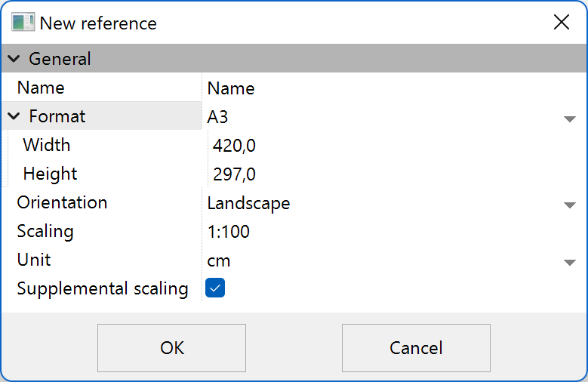
Task: Select the Unit property label
Action: (x=34, y=260)
